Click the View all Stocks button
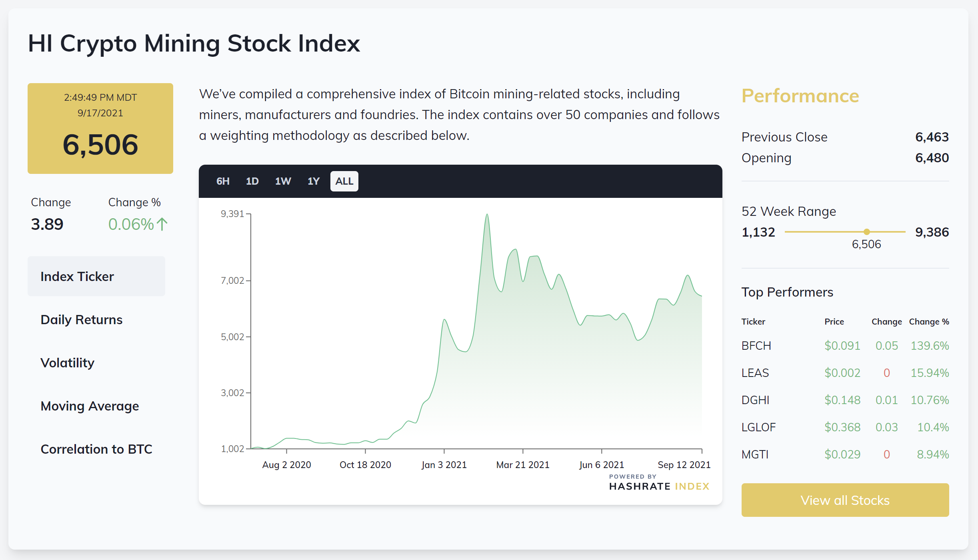978x560 pixels. click(845, 500)
